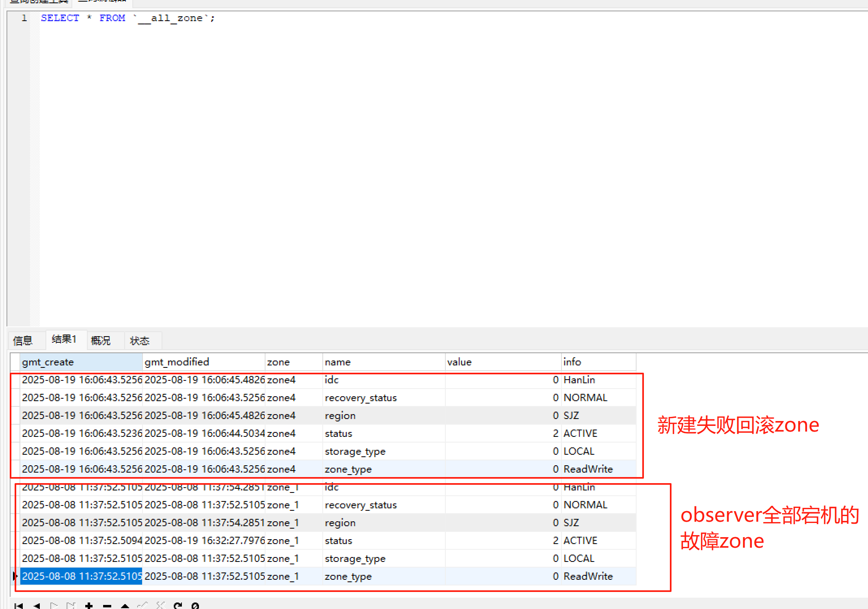
Task: Go to previous record arrow
Action: click(x=37, y=605)
